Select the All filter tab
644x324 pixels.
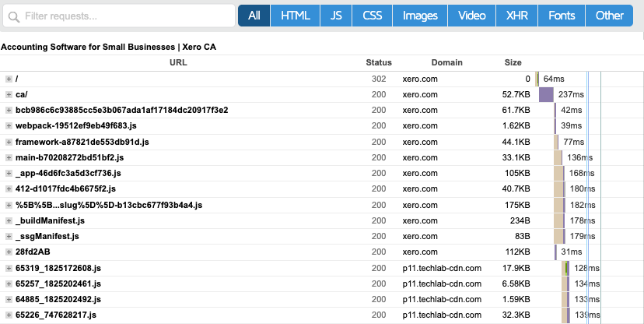254,16
